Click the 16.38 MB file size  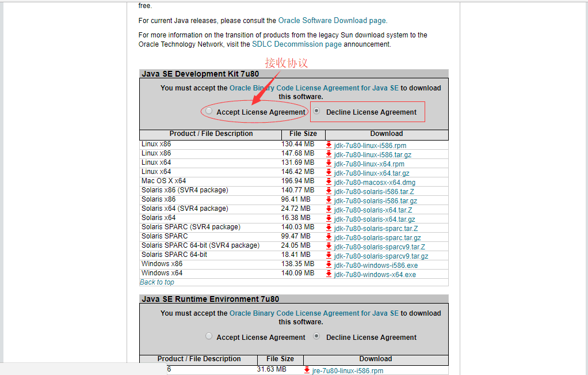click(296, 217)
